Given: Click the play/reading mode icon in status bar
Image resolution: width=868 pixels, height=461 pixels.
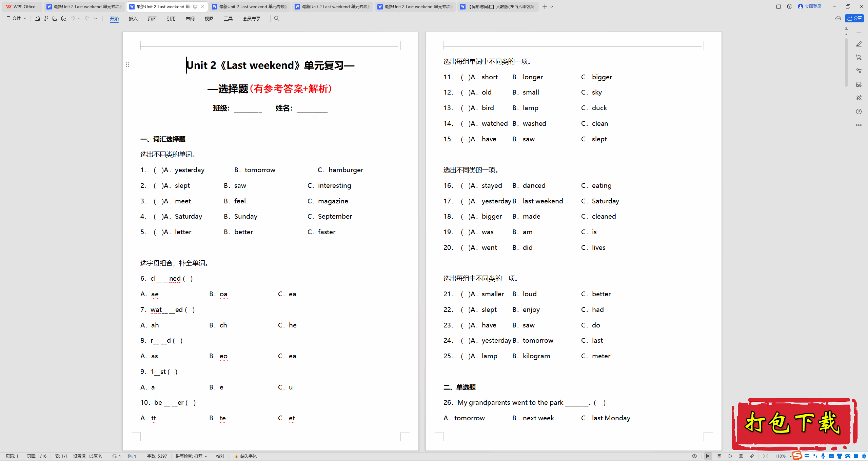Looking at the screenshot, I should [x=730, y=456].
